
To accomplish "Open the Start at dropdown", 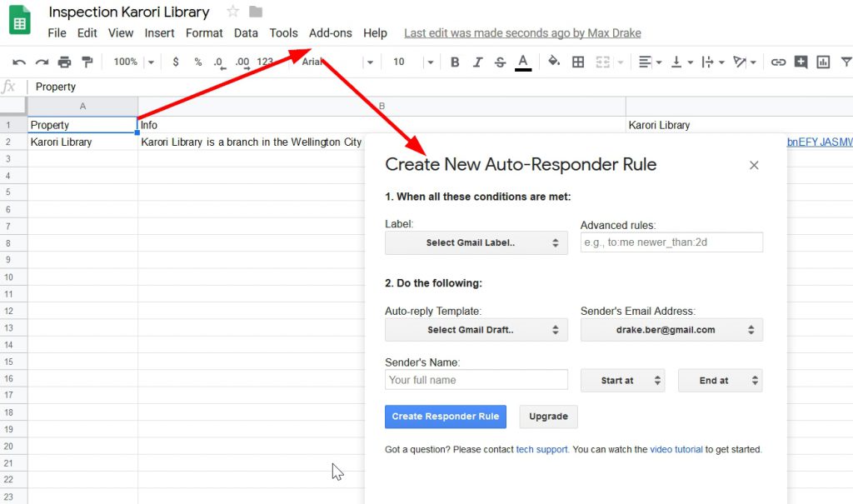I will tap(622, 381).
